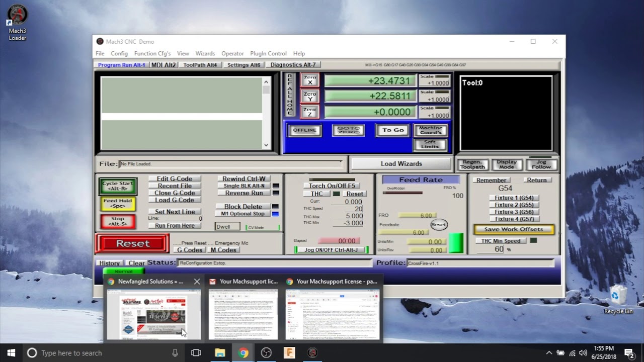This screenshot has width=644, height=362.
Task: Switch to MDI Alt2 tab
Action: 164,65
